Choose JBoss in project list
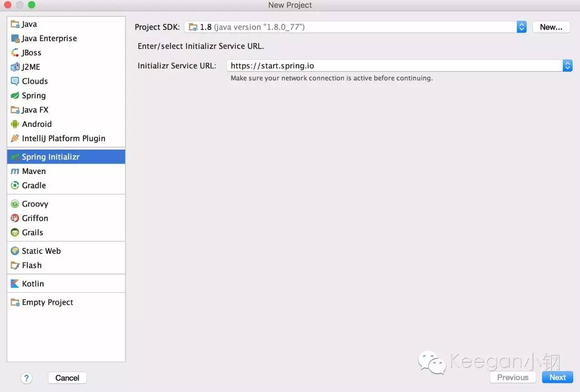 coord(32,53)
